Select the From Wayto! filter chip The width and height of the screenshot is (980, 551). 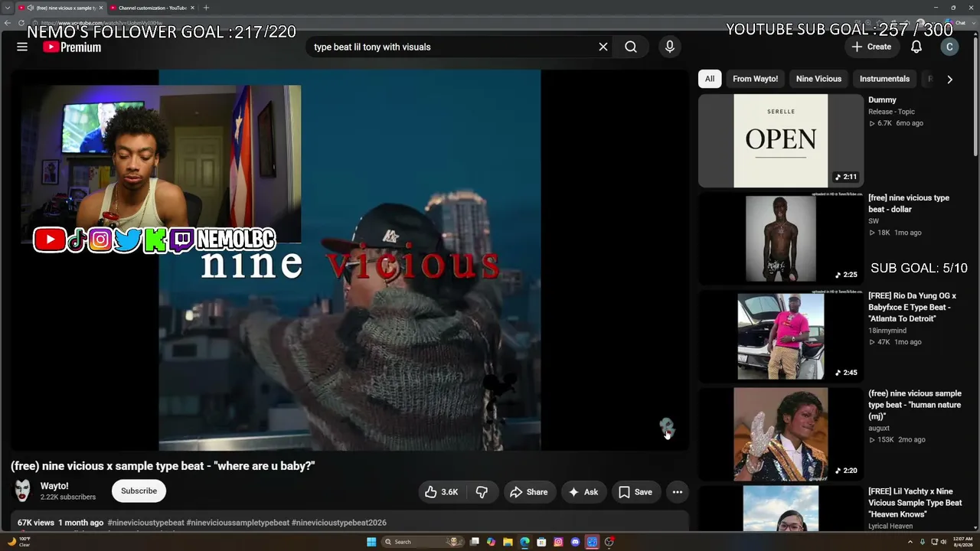pos(755,79)
